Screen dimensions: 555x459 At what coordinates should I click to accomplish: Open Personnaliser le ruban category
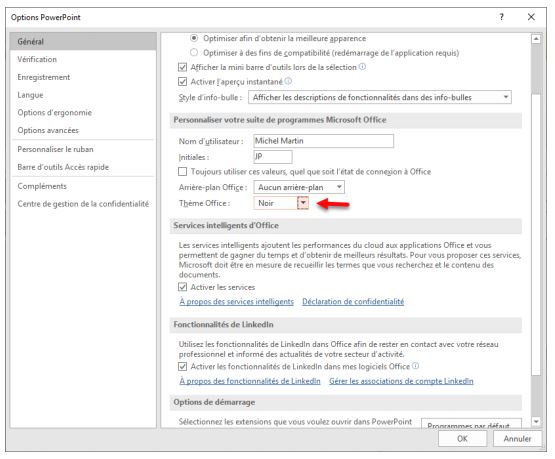[55, 149]
